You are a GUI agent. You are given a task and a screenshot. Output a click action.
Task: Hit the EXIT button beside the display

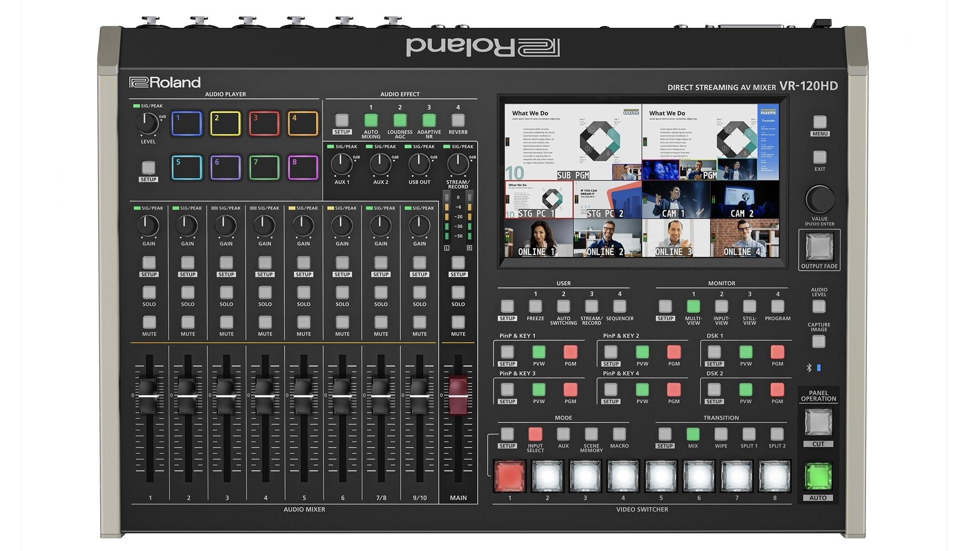820,157
